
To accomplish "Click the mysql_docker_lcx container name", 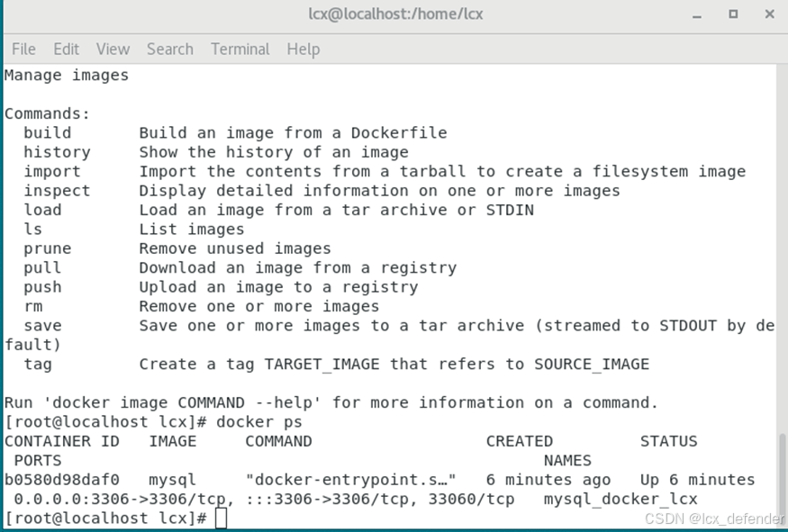I will (x=620, y=499).
